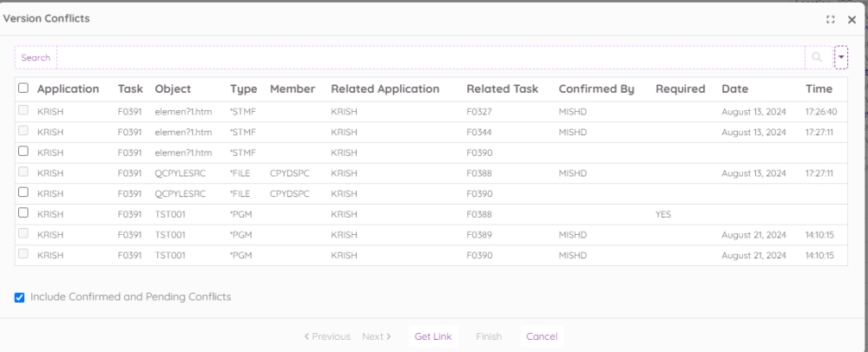Close the Version Conflicts dialog

[x=852, y=19]
